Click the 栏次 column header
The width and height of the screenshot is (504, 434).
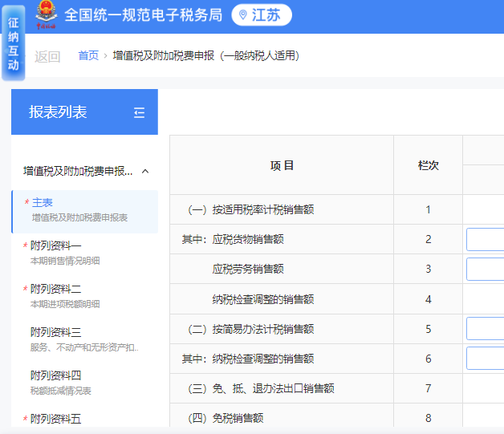(428, 165)
